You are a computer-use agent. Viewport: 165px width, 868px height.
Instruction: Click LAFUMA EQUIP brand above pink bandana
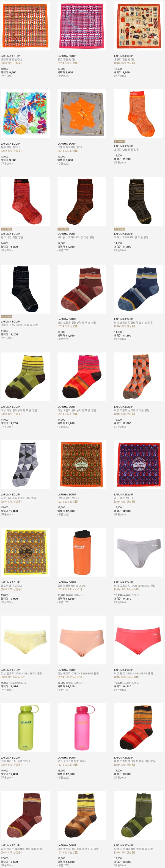click(x=67, y=56)
